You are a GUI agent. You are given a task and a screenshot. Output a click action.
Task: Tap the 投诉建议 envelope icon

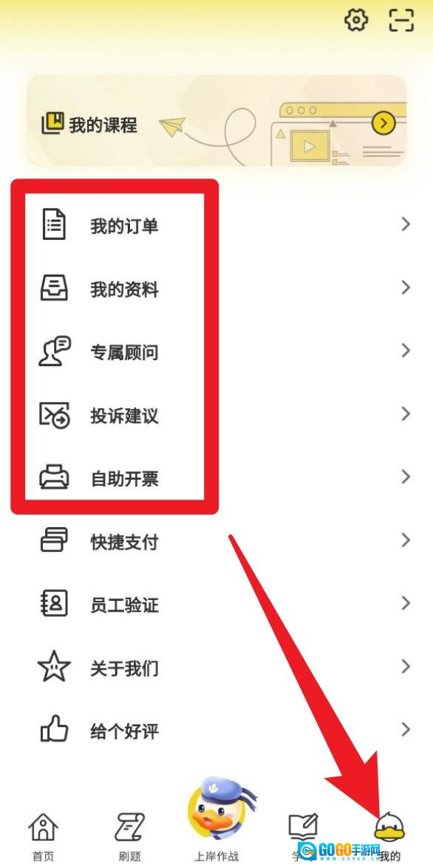click(55, 415)
